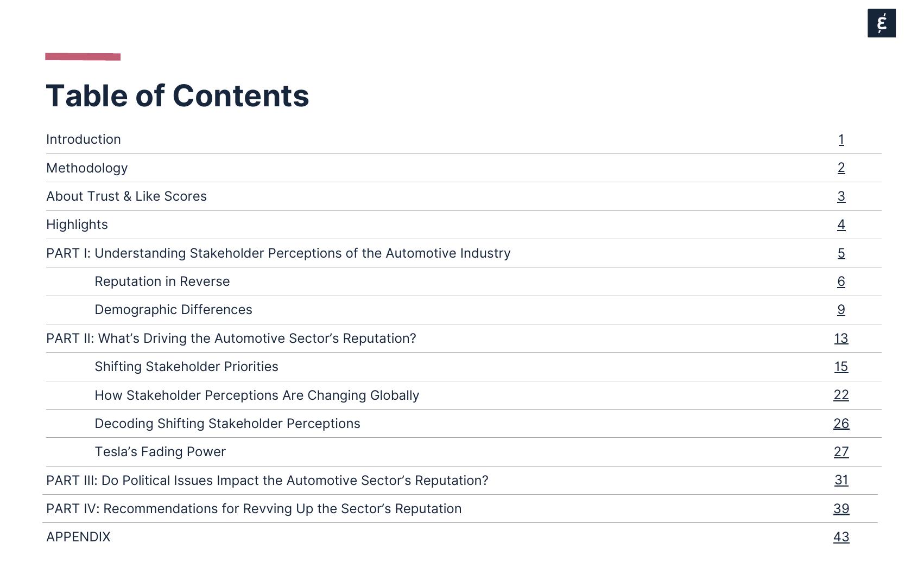
Task: Follow page 6 link for Reputation in Reverse
Action: tap(841, 282)
